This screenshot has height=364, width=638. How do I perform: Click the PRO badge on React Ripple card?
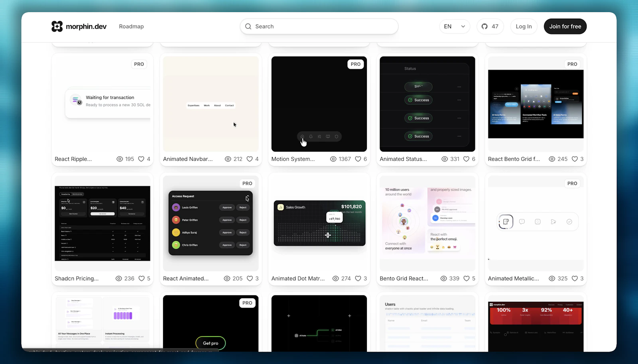pos(139,64)
